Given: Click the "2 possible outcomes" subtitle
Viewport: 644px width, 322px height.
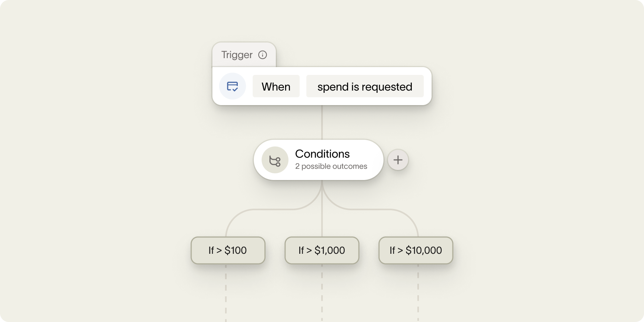Looking at the screenshot, I should (x=331, y=166).
